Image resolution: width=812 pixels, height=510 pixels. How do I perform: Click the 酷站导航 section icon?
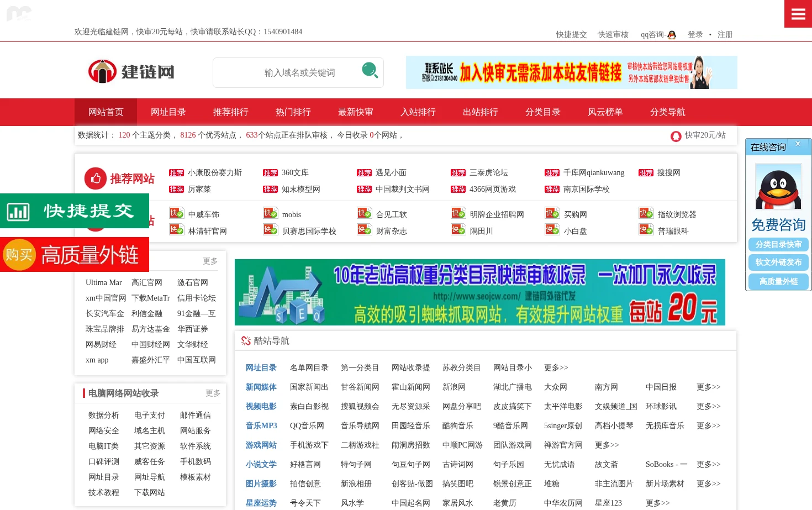(x=246, y=341)
